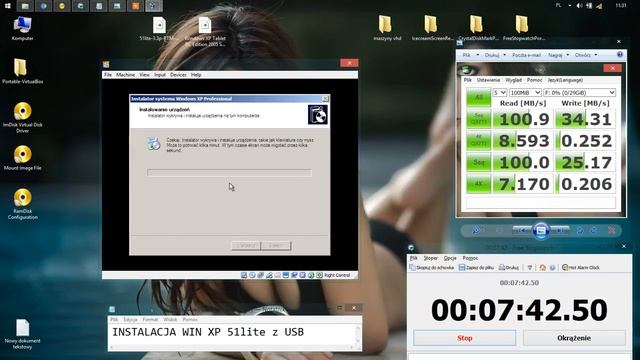Run the Seq Q32T1 test button

[x=478, y=119]
